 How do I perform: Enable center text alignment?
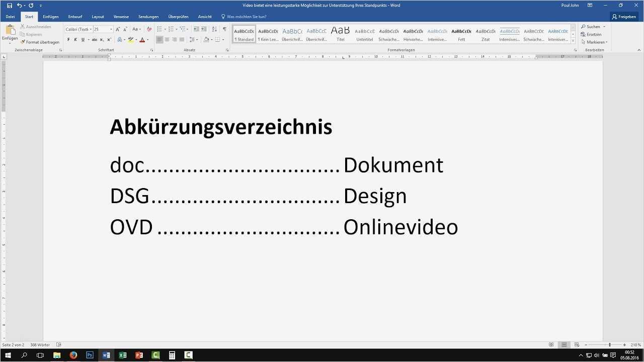click(x=167, y=40)
